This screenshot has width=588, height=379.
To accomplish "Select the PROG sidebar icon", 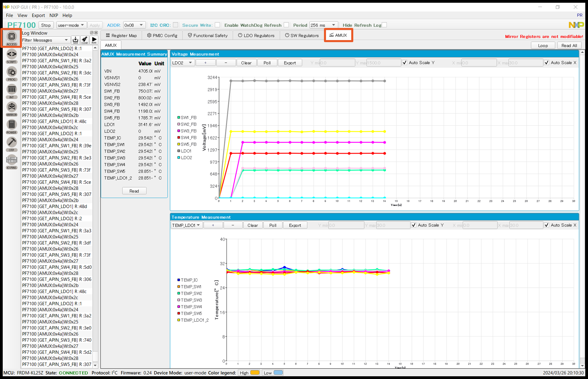I will (11, 73).
